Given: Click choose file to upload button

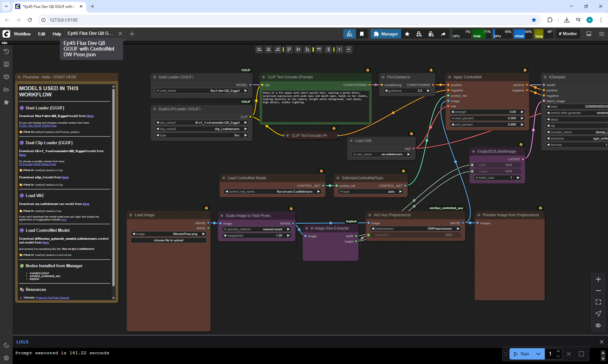Looking at the screenshot, I should point(168,240).
